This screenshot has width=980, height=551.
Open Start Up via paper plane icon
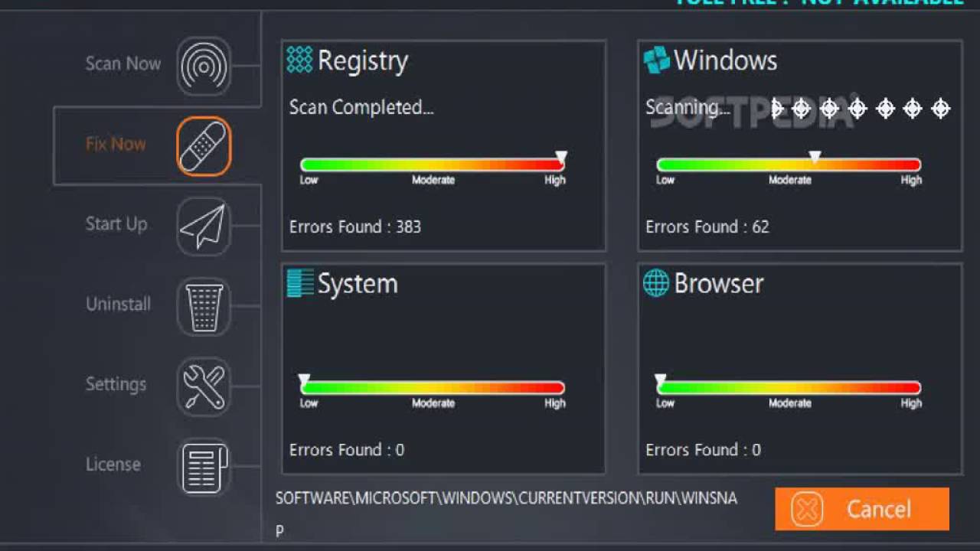click(x=204, y=226)
